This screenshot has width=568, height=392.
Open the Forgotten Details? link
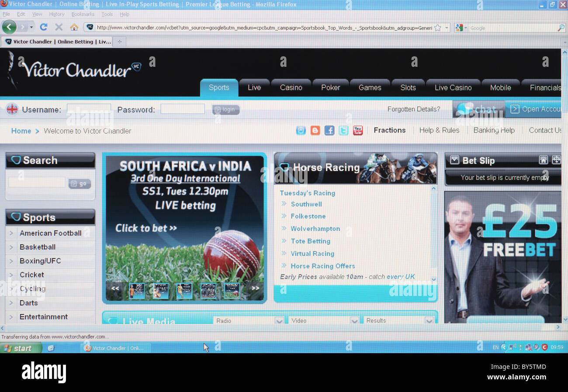coord(414,109)
